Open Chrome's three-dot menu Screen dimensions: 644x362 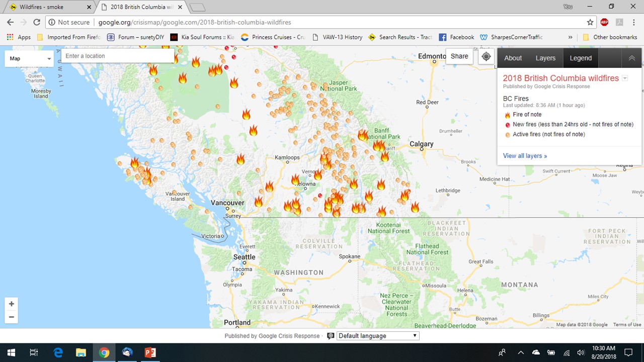coord(633,22)
